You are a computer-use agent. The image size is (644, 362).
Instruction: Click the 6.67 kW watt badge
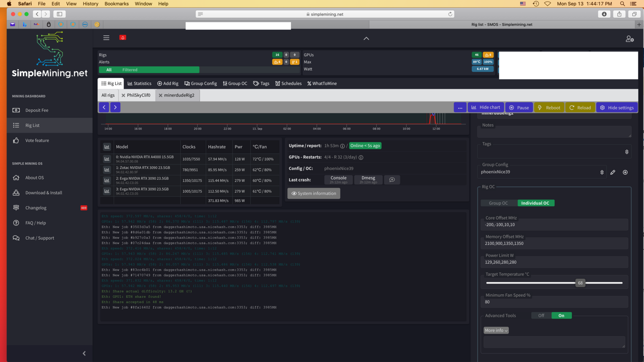click(483, 69)
